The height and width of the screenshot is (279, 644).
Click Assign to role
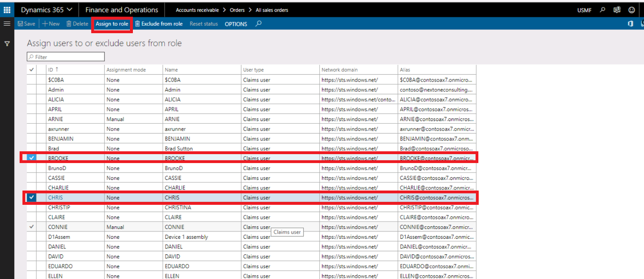click(112, 24)
